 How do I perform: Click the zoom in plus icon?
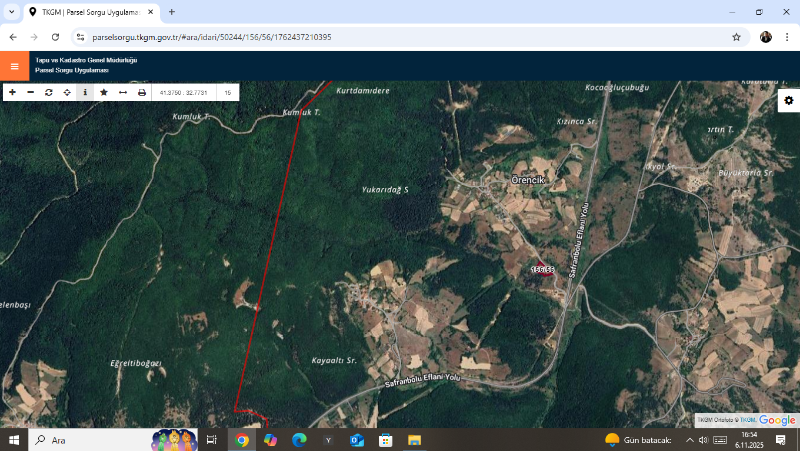click(x=12, y=92)
